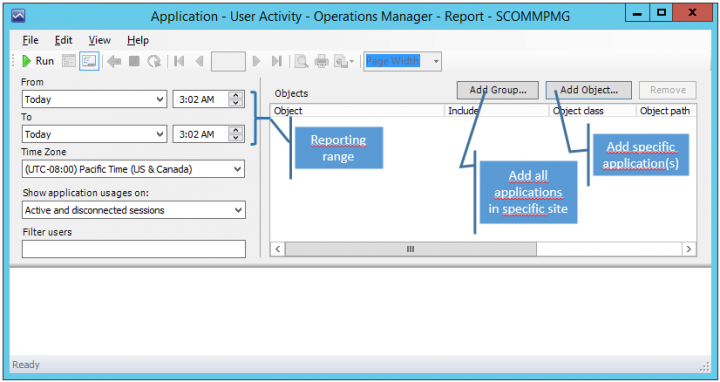Go to the next page icon
Image resolution: width=720 pixels, height=382 pixels.
(x=257, y=61)
